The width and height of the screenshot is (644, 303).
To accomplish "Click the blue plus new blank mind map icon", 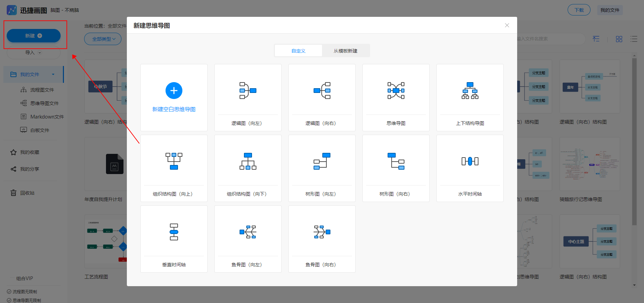I will coord(174,91).
